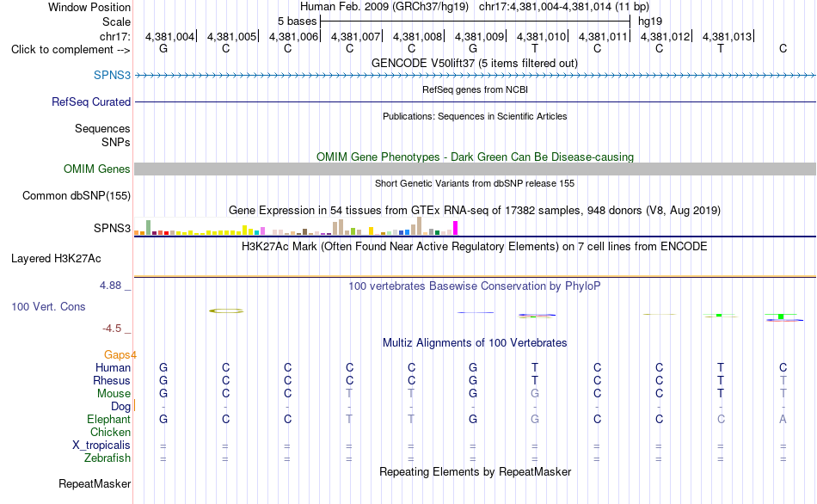Image resolution: width=817 pixels, height=504 pixels.
Task: Click the SPNS3 GENCODE track label
Action: pos(112,75)
